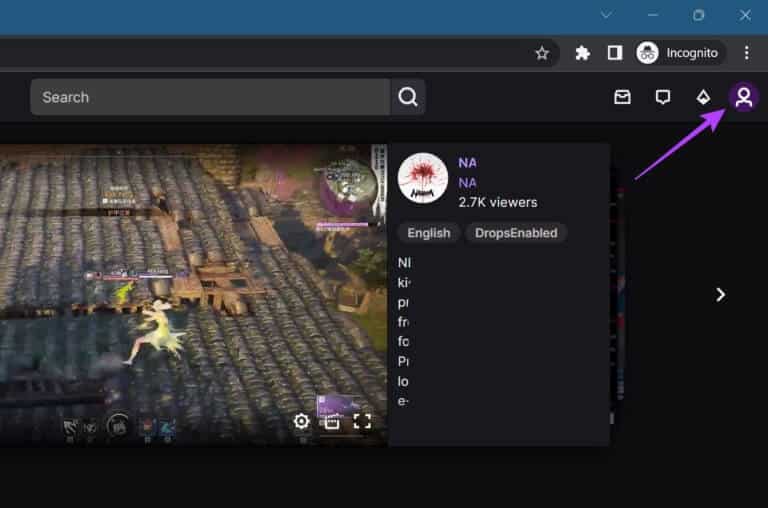The height and width of the screenshot is (508, 768).
Task: Click inside the Search field
Action: click(211, 97)
